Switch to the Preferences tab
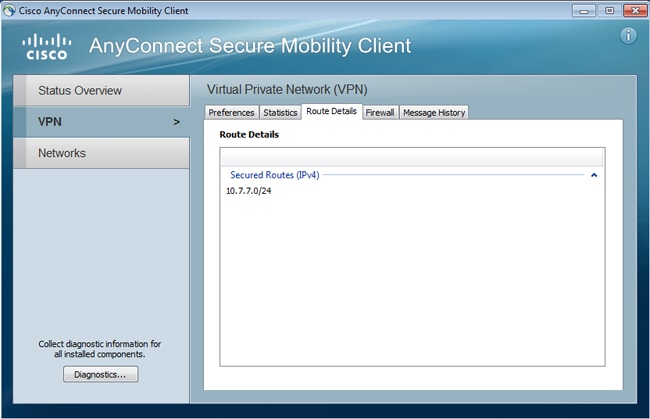 231,113
